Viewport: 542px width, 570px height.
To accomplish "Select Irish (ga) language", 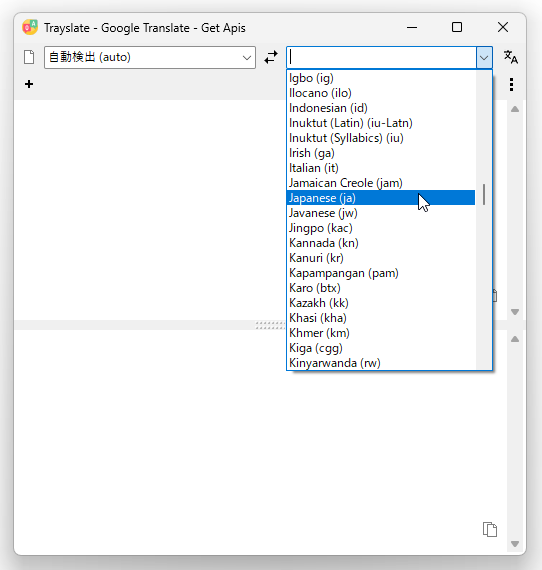I will pos(381,153).
